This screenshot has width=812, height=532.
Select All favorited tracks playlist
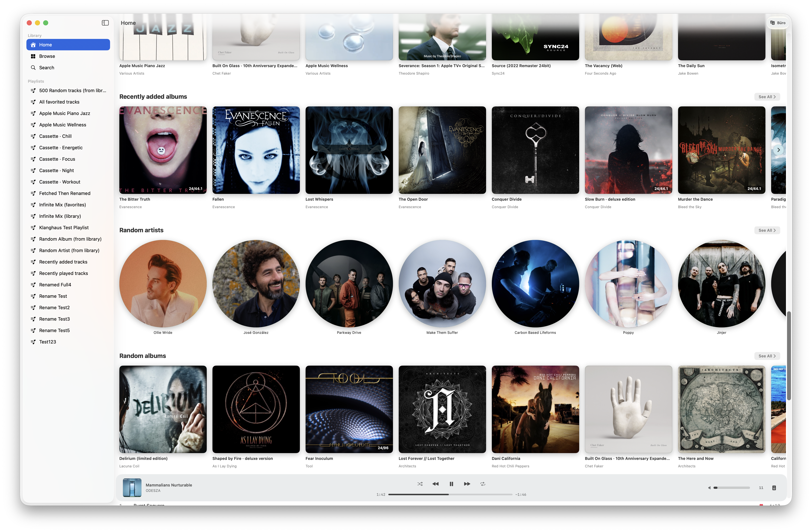click(x=68, y=102)
